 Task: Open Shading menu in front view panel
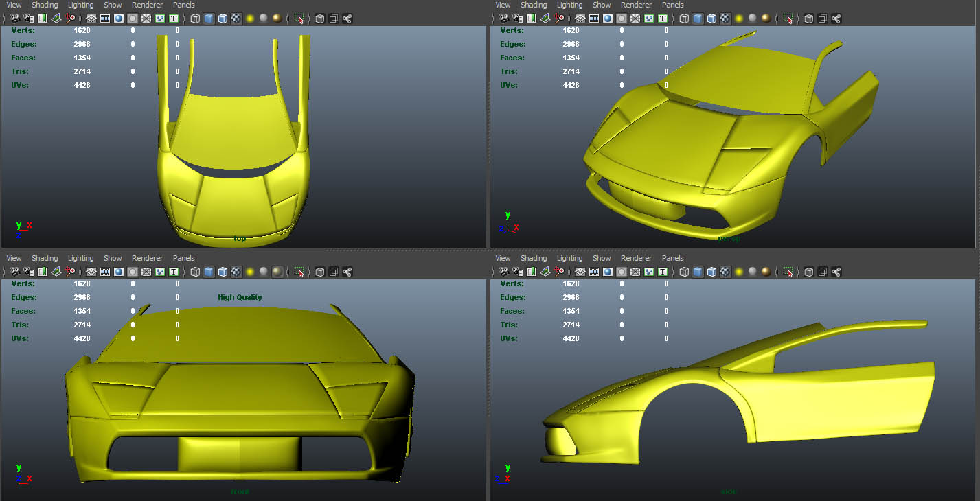tap(45, 258)
